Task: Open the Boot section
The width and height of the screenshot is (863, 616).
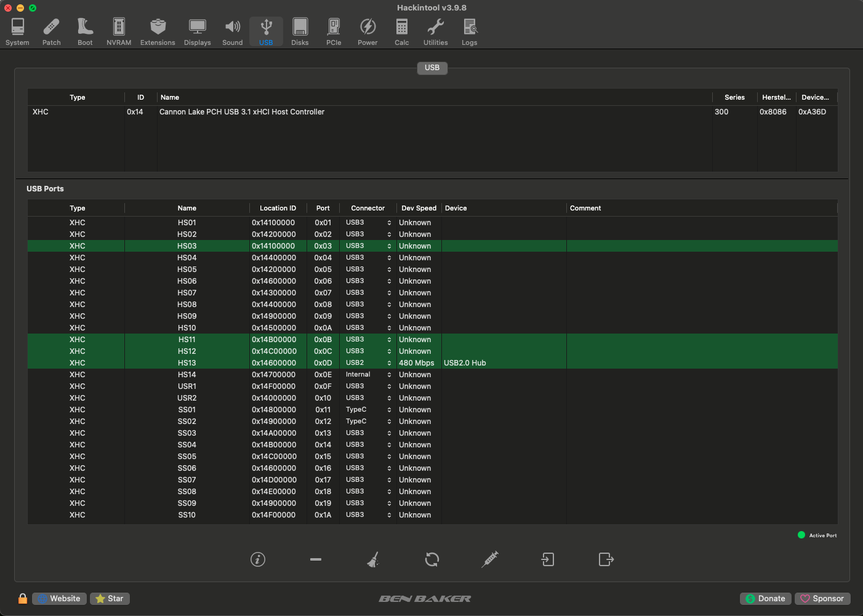Action: 85,32
